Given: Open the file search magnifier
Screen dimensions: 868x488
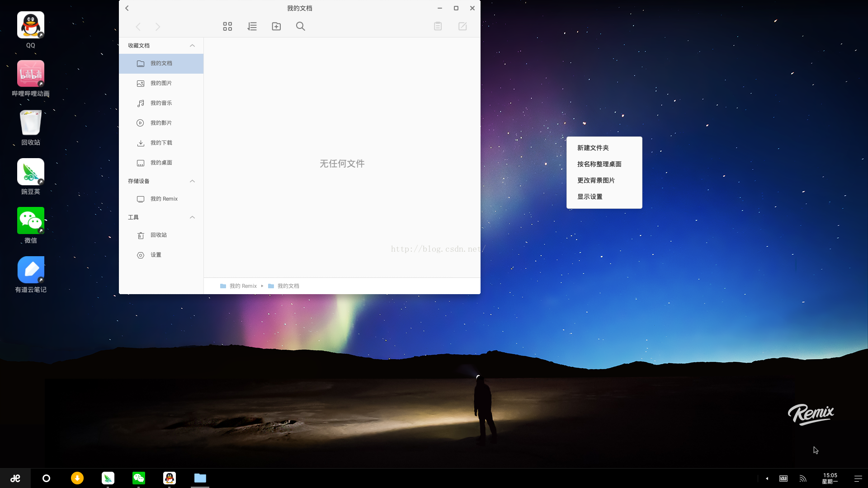Looking at the screenshot, I should tap(301, 27).
